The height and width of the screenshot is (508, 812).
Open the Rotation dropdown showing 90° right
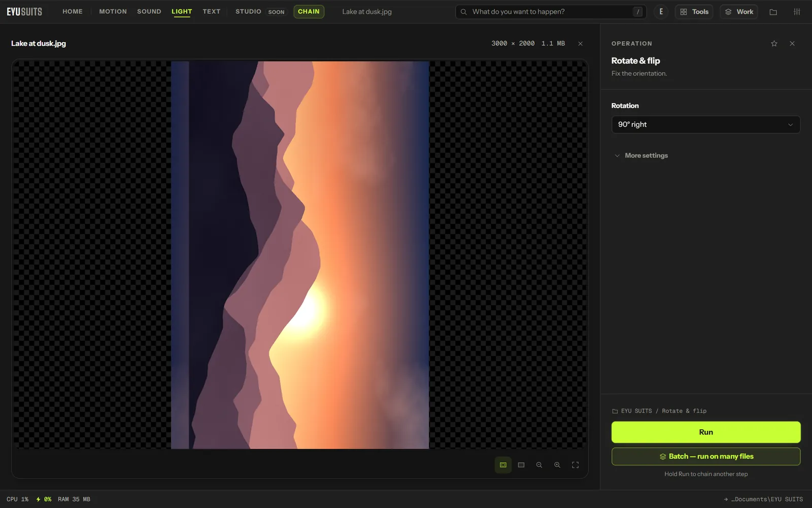pos(705,124)
